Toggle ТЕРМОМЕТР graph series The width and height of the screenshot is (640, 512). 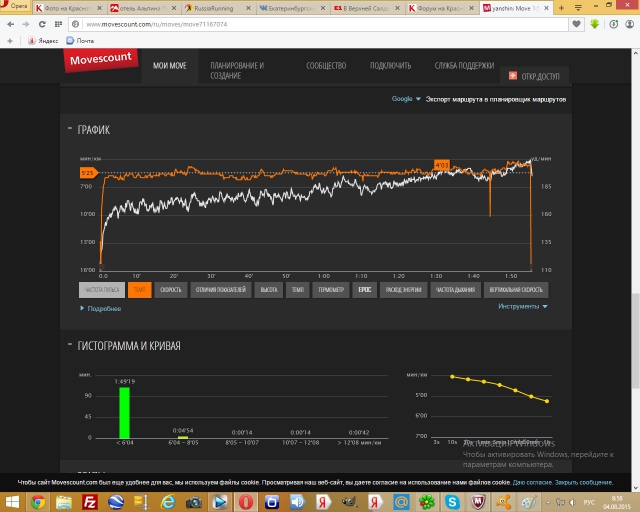tap(331, 290)
